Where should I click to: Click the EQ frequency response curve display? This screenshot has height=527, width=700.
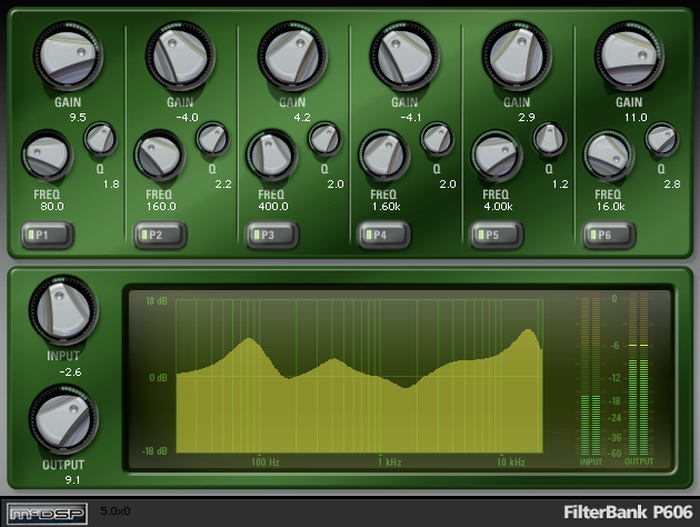(359, 376)
